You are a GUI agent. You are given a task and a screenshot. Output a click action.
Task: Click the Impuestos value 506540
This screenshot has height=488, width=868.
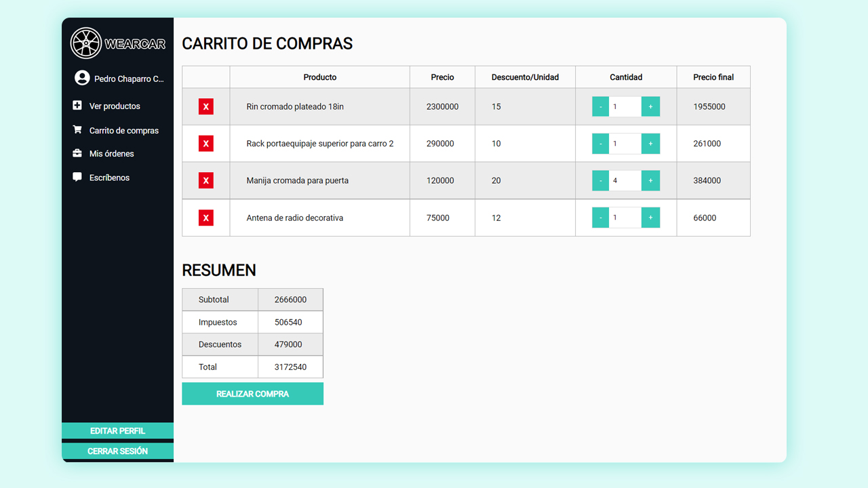288,322
